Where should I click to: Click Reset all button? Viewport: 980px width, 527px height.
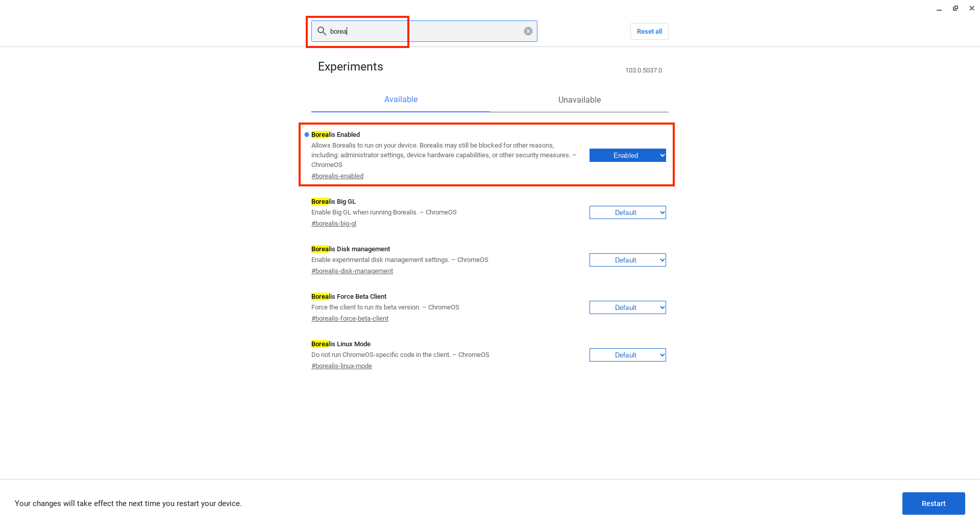tap(649, 31)
